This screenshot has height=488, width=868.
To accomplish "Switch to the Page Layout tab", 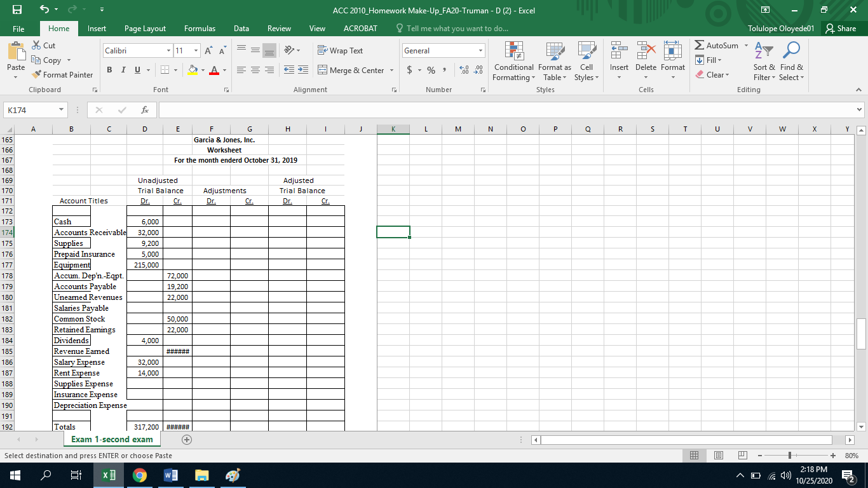I will 145,29.
